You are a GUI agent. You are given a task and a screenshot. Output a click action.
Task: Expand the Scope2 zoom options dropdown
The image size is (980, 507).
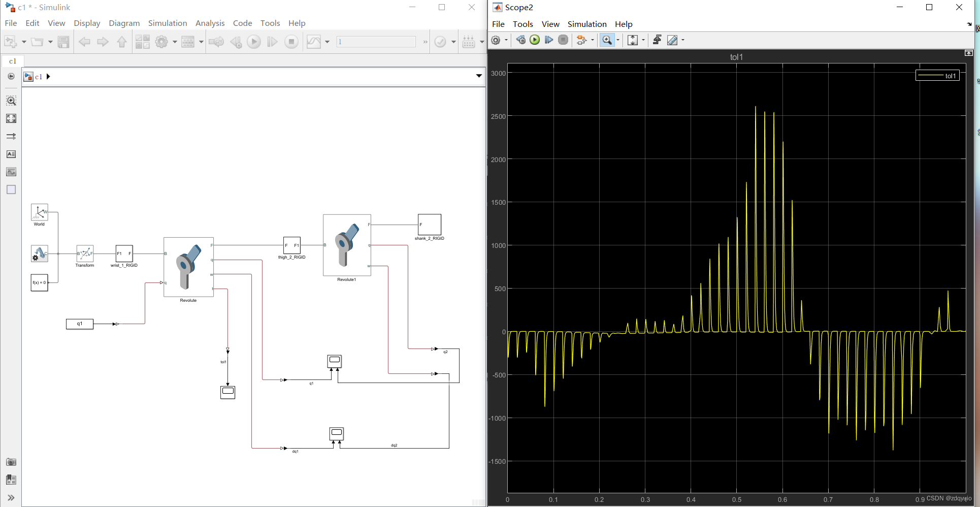[x=617, y=40]
